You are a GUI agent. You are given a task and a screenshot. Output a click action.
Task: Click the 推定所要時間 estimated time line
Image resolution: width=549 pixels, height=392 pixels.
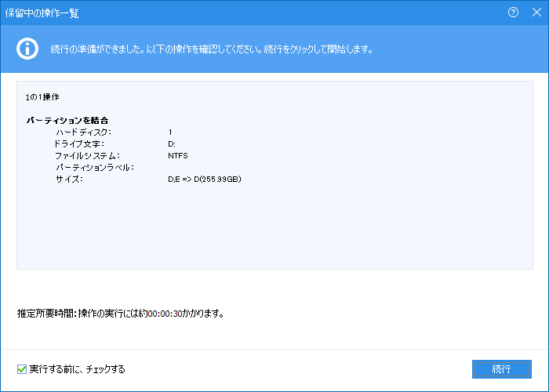pos(121,314)
